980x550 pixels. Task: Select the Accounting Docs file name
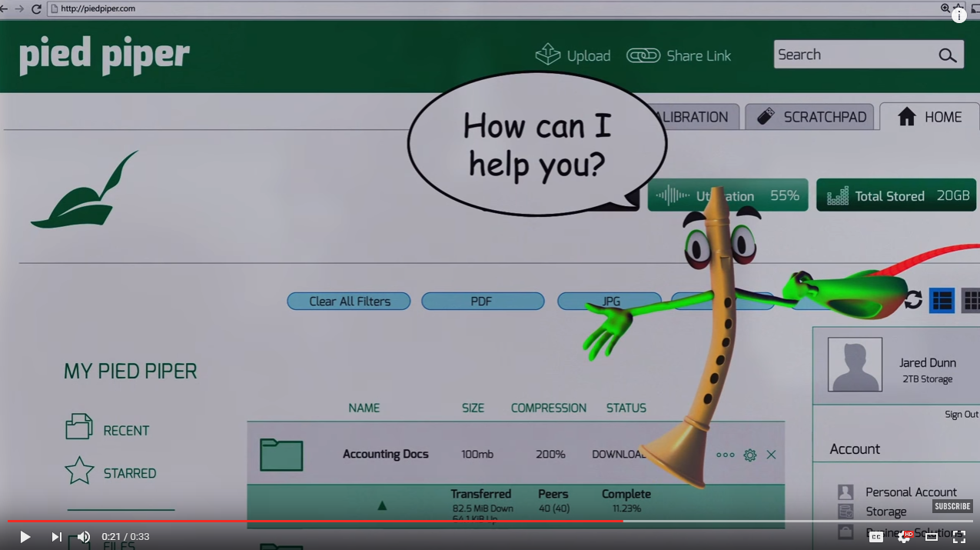pyautogui.click(x=385, y=454)
